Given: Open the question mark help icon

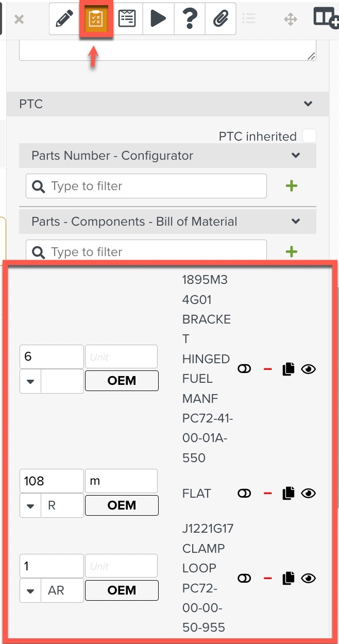Looking at the screenshot, I should pyautogui.click(x=190, y=20).
